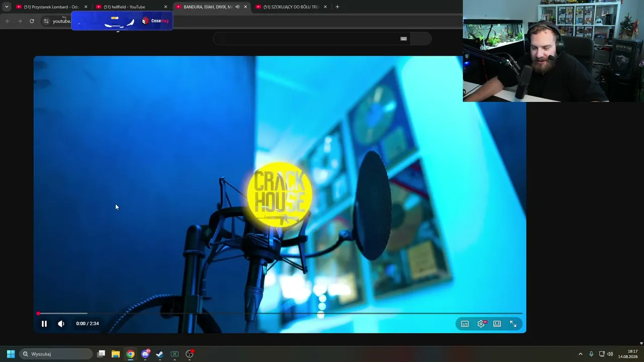Open the on-screen keyboard in search
The height and width of the screenshot is (362, 644).
coord(404,39)
